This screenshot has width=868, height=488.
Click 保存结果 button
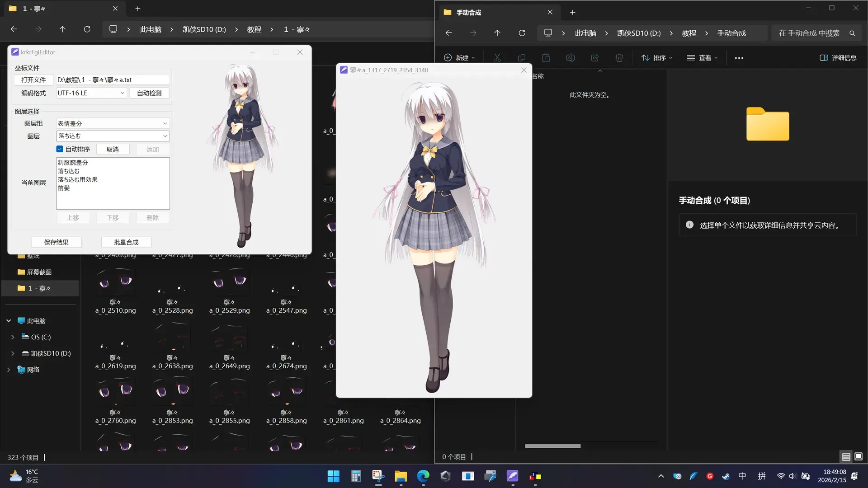tap(57, 242)
